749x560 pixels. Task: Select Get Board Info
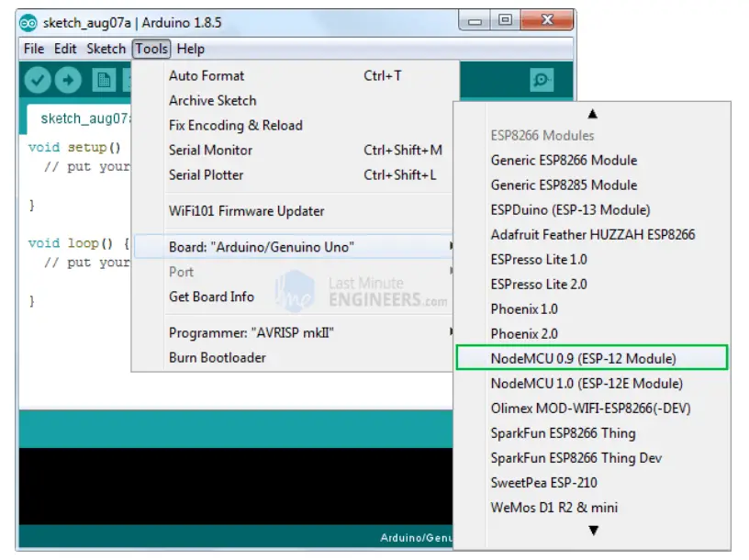pyautogui.click(x=294, y=297)
